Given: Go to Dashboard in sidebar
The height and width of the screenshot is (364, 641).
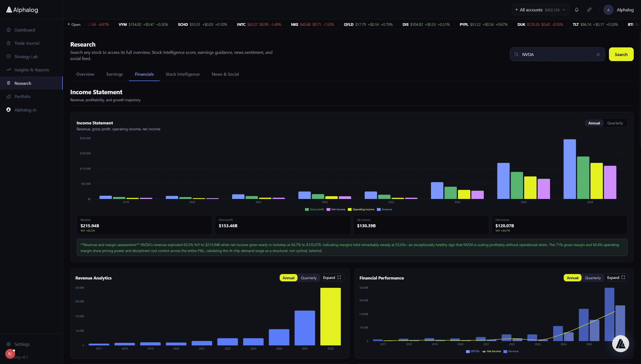Looking at the screenshot, I should pos(31,30).
